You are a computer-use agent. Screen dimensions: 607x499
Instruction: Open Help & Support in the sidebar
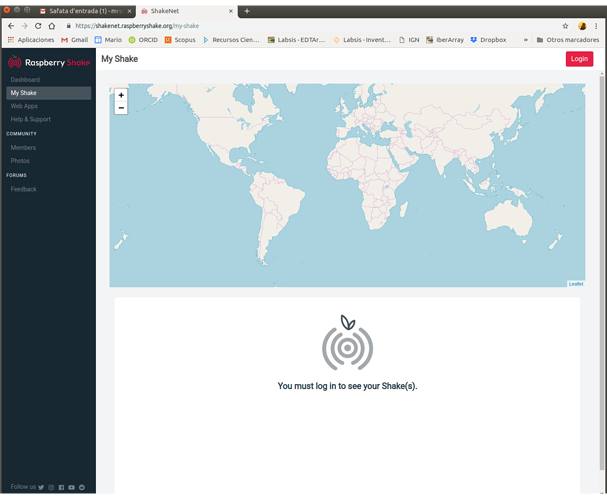pos(31,119)
